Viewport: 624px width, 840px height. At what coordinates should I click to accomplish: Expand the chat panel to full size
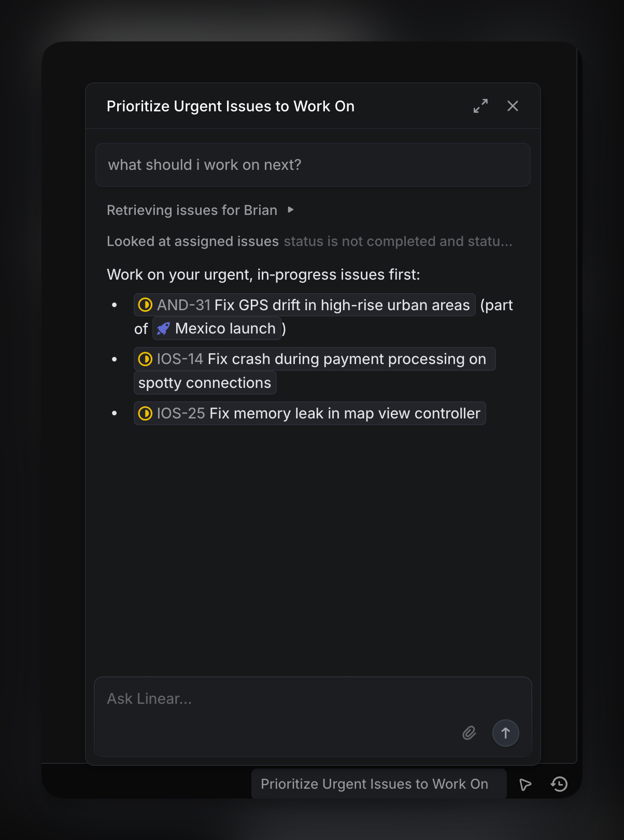click(480, 106)
